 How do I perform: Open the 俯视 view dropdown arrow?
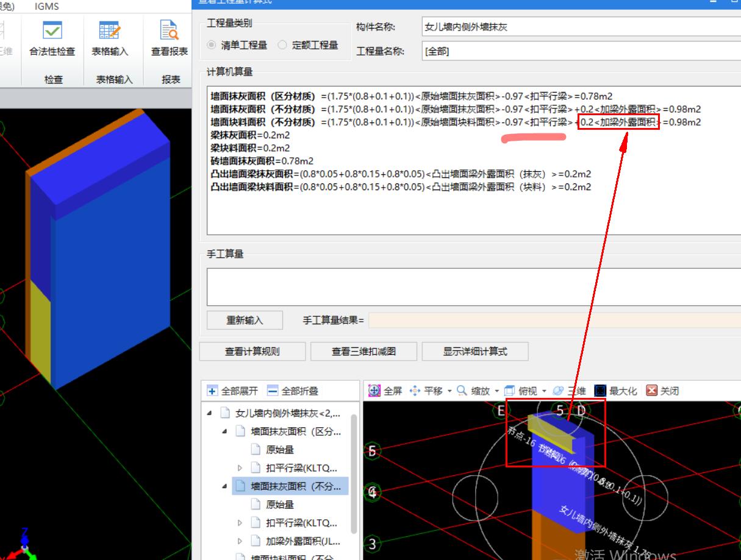(545, 391)
